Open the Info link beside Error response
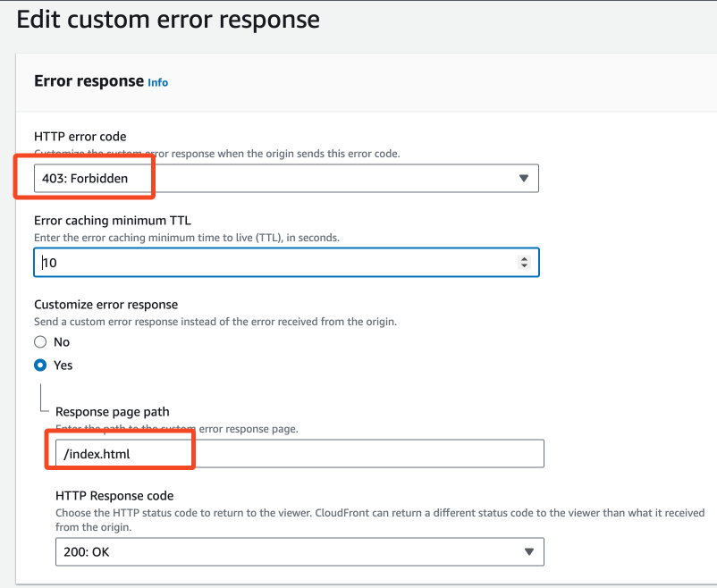This screenshot has width=717, height=588. tap(157, 82)
